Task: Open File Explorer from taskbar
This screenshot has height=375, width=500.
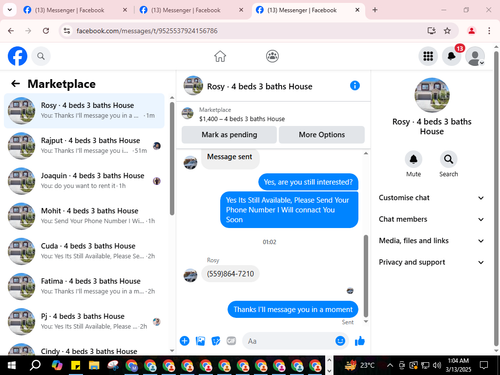Action: click(94, 365)
